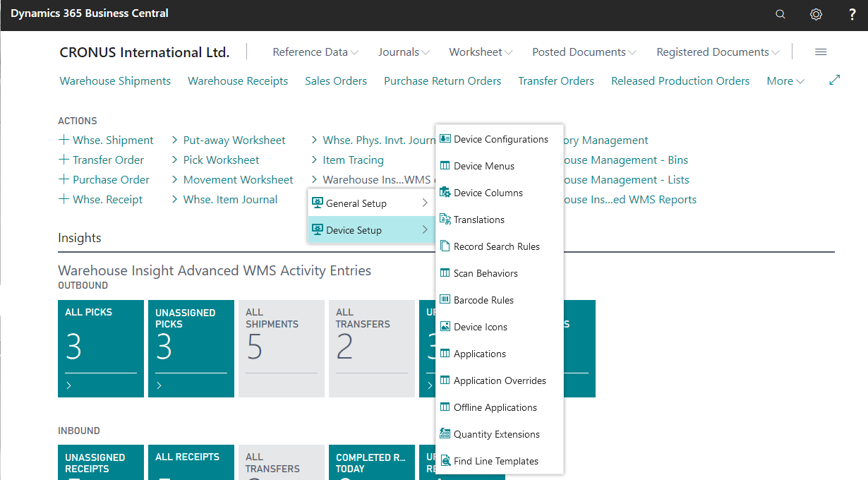
Task: Click the Find Line Templates icon
Action: point(445,461)
